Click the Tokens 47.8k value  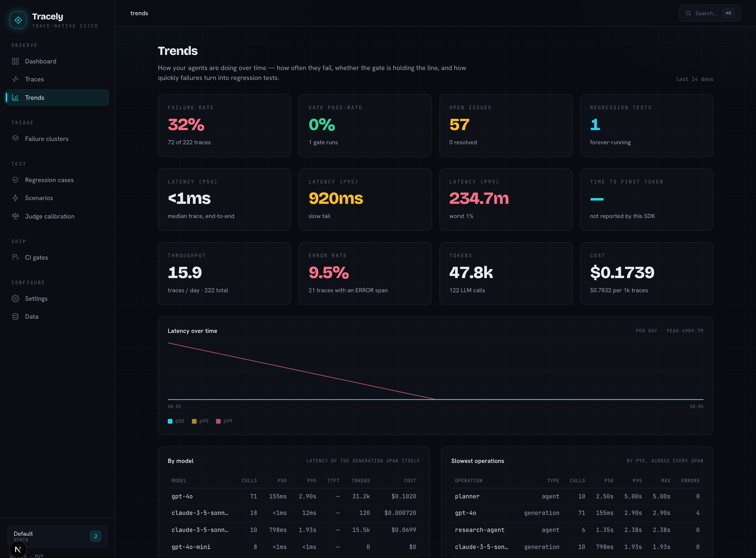click(x=471, y=272)
